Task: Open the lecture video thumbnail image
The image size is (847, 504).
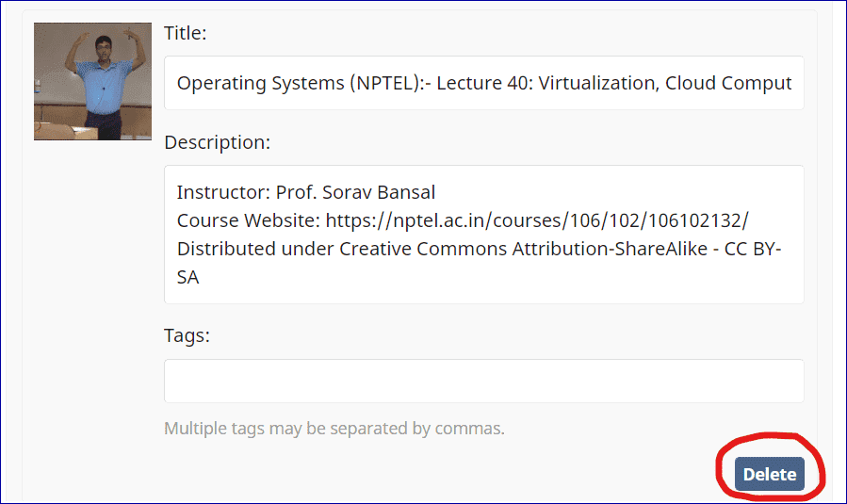Action: tap(93, 82)
